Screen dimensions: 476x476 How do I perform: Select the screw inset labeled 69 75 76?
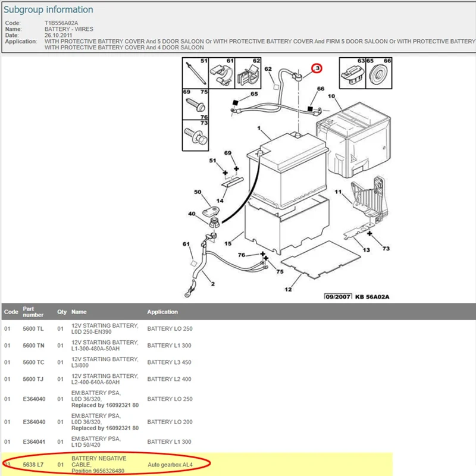(195, 104)
